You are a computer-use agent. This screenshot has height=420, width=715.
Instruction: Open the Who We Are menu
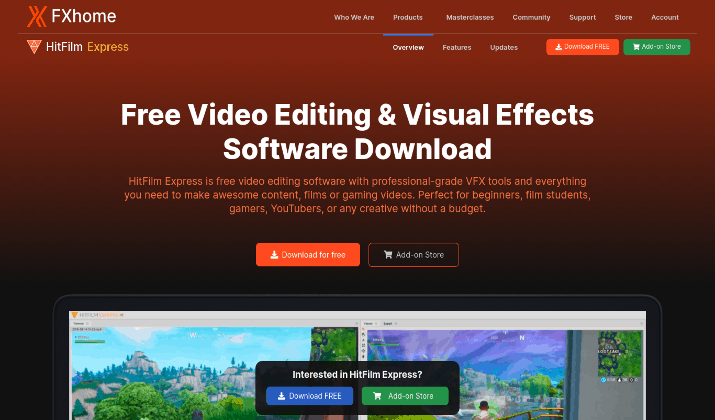click(x=354, y=17)
